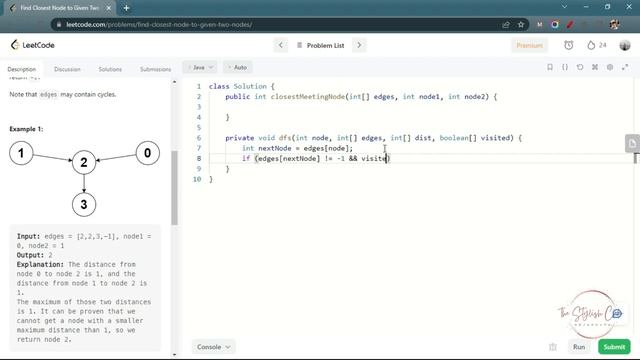This screenshot has height=360, width=640.
Task: Bookmark page with star icon
Action: (x=521, y=24)
